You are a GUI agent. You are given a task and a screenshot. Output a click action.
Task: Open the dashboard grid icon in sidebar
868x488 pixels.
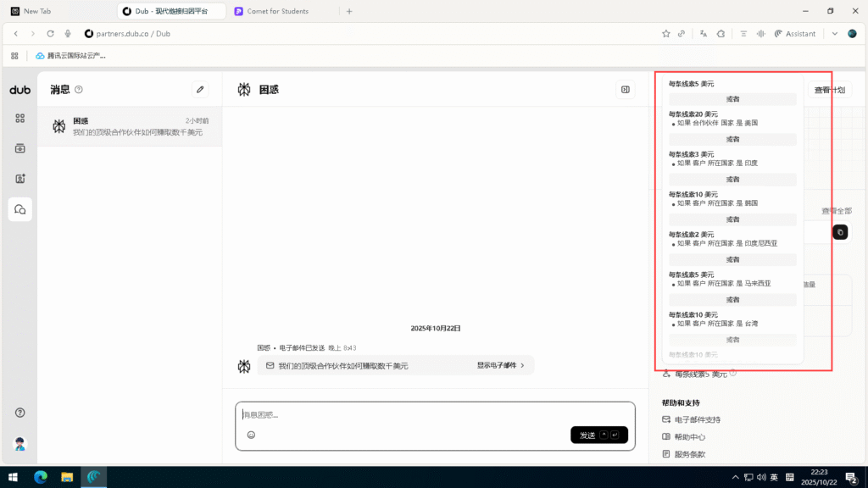(20, 119)
